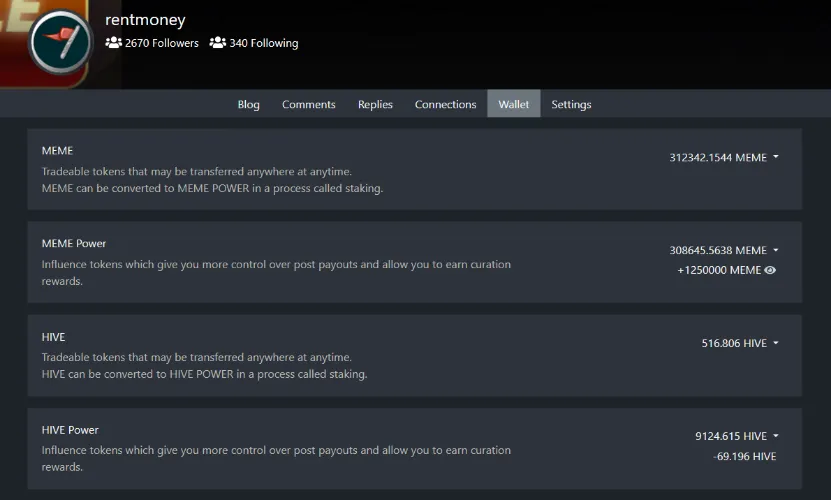Click the MEME section heading
The image size is (831, 500).
point(57,151)
